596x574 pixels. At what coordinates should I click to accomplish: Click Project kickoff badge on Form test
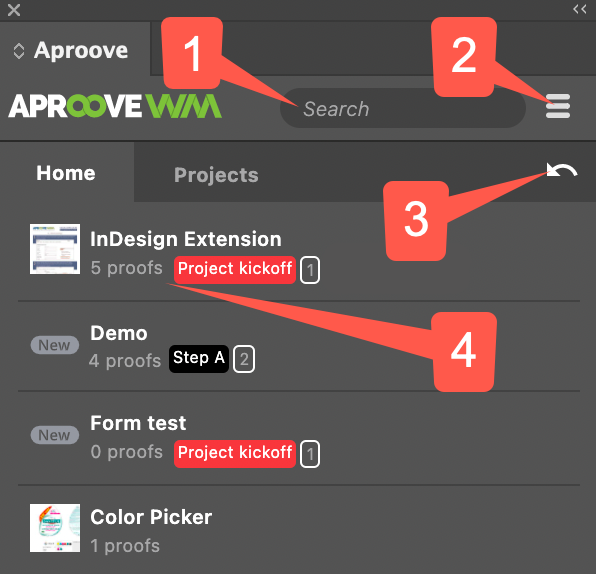click(235, 453)
